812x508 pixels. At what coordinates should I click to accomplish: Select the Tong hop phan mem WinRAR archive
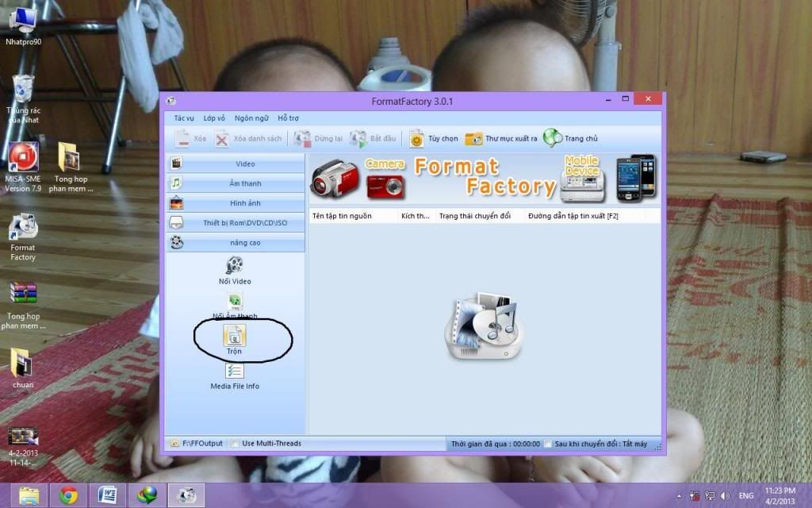pos(23,306)
